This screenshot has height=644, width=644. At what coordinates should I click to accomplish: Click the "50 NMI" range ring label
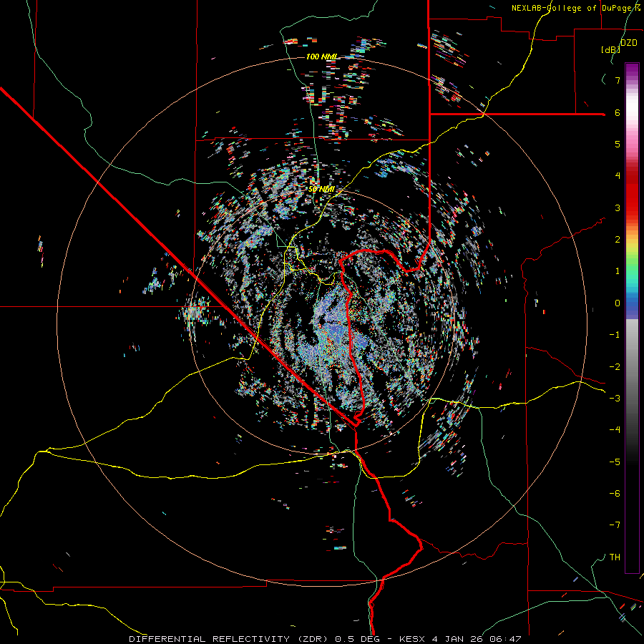pos(321,189)
